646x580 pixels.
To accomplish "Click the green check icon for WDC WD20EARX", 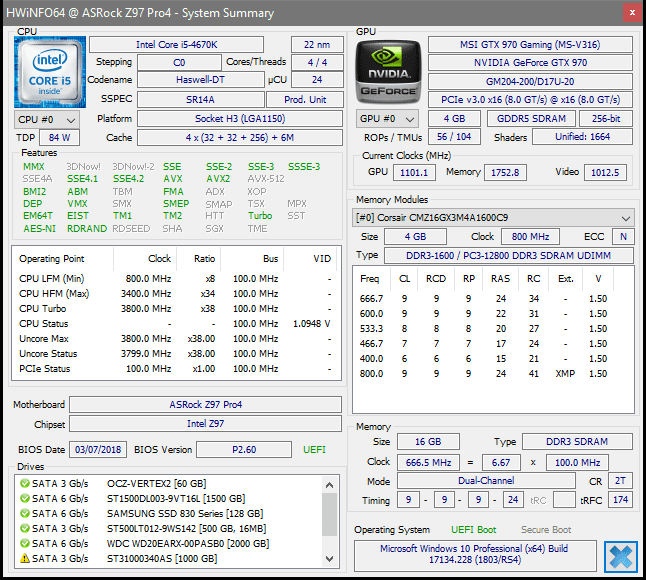I will [x=24, y=543].
